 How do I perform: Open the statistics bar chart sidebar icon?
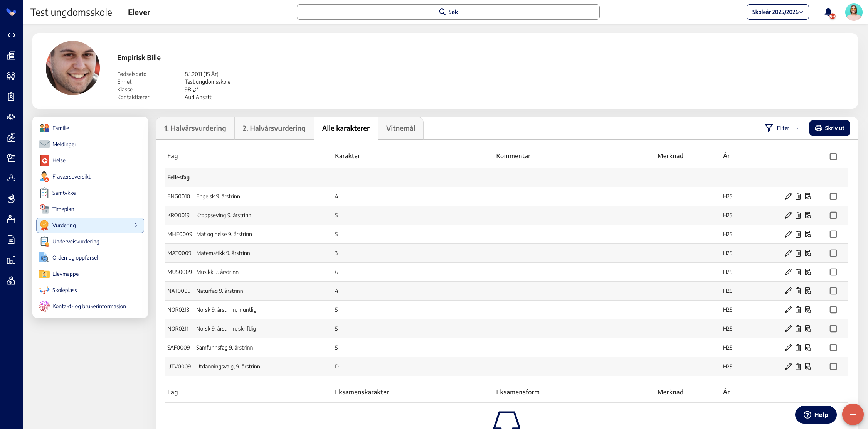(11, 260)
